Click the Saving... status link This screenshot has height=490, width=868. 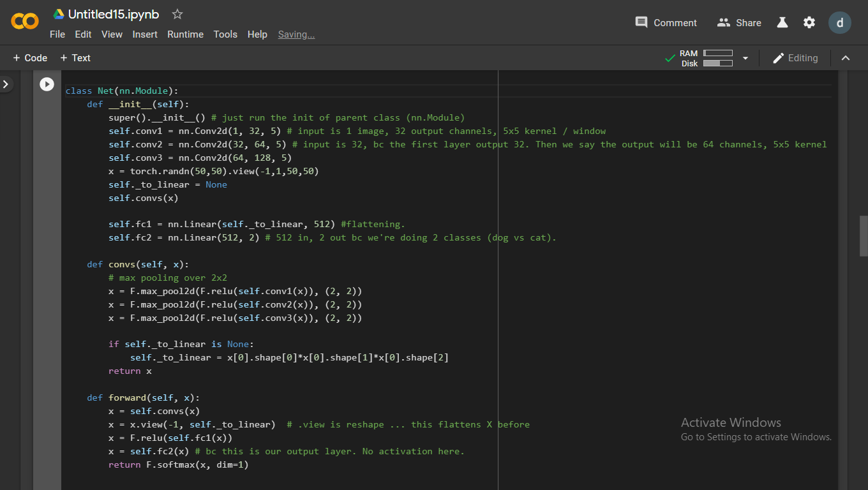(x=296, y=34)
